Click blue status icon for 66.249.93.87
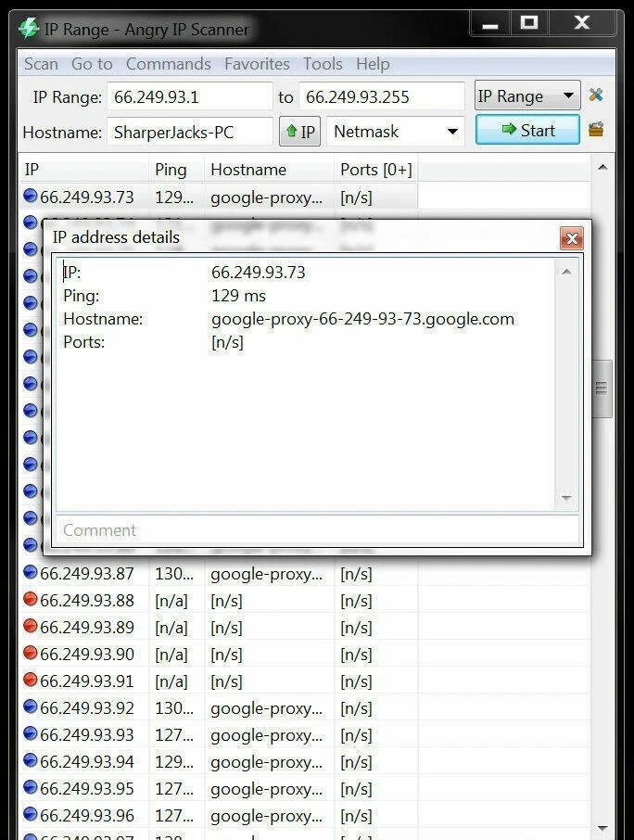This screenshot has height=840, width=634. pyautogui.click(x=31, y=572)
